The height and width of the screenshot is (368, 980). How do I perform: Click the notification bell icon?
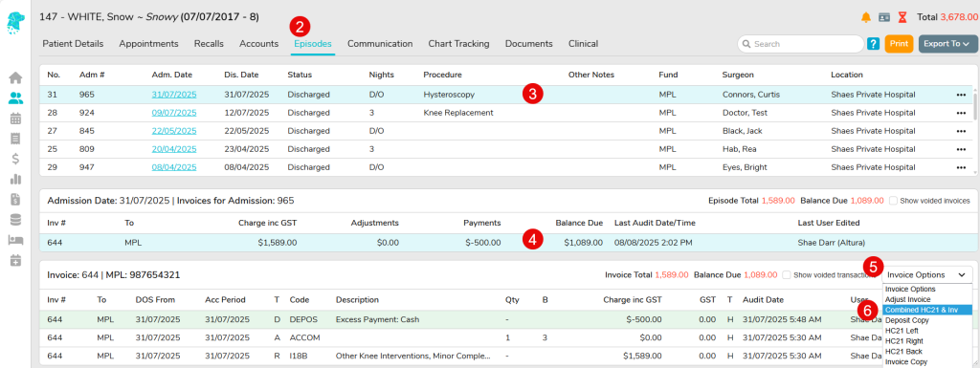865,17
